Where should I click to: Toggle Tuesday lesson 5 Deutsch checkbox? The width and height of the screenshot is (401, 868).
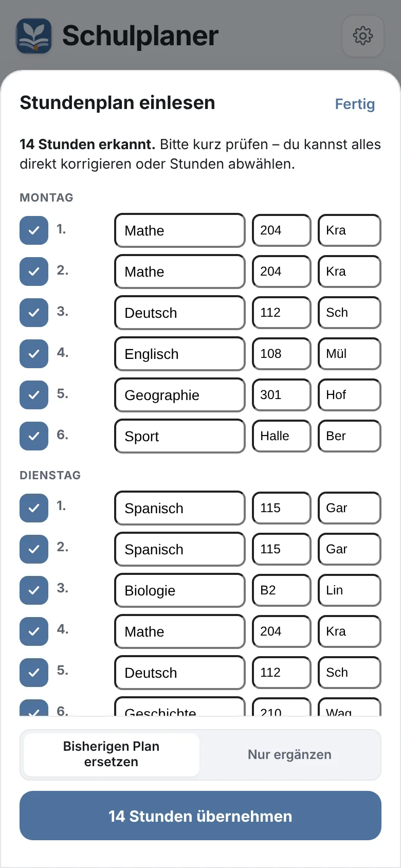point(34,673)
